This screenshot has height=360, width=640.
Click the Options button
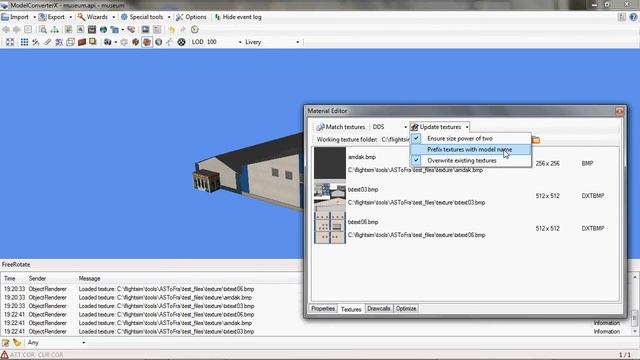[x=191, y=17]
